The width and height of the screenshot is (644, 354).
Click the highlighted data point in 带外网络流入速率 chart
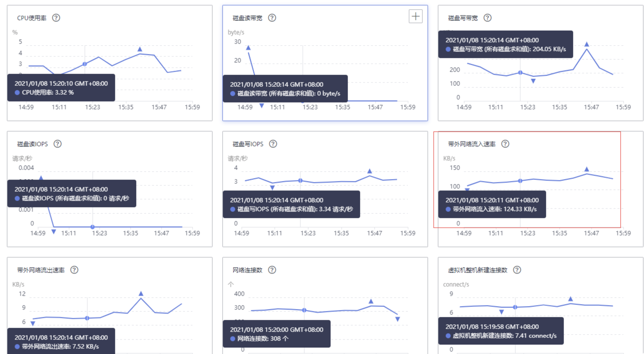pos(520,181)
